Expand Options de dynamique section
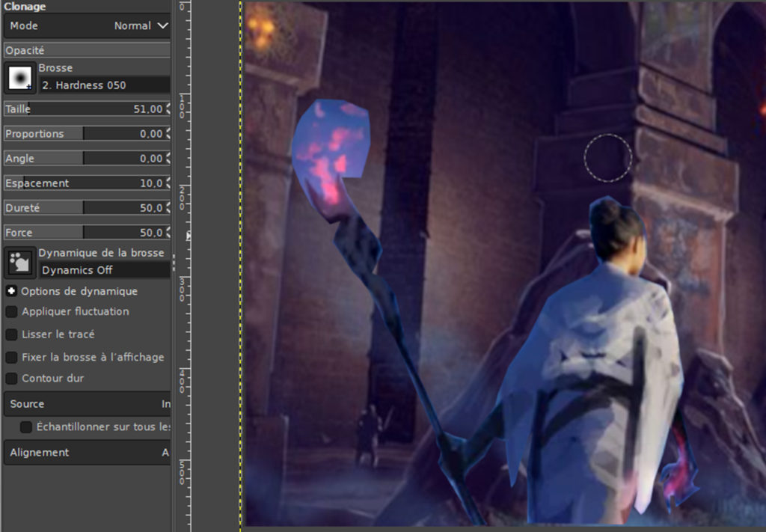 click(x=12, y=291)
